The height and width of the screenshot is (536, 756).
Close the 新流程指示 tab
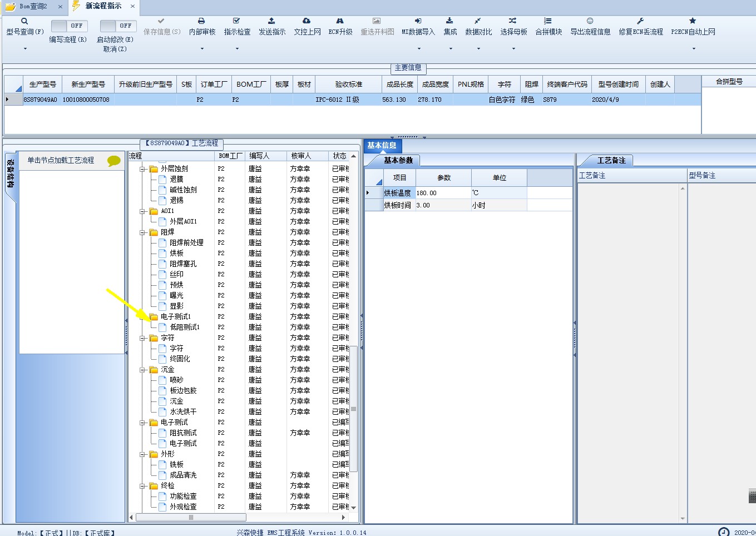132,6
